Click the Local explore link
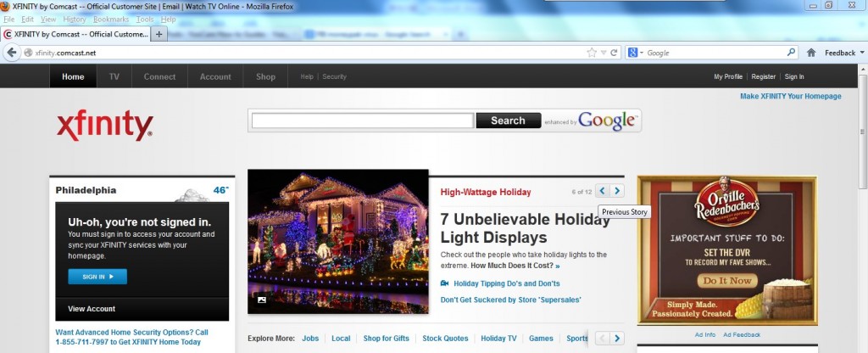868x353 pixels. (x=341, y=338)
